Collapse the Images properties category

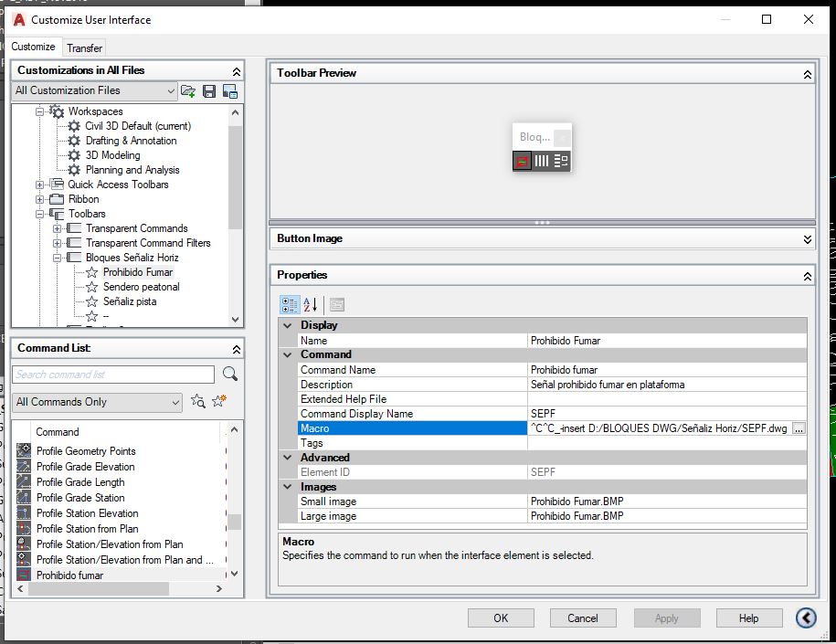point(288,487)
